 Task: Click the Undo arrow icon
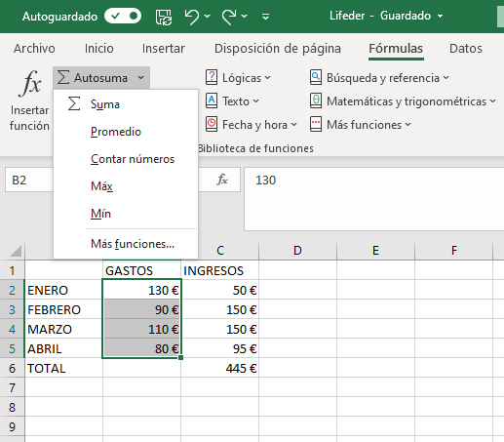click(192, 17)
